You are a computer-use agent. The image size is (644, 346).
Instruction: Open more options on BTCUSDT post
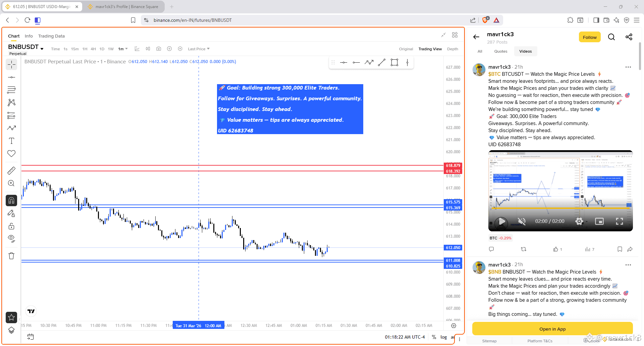coord(628,67)
